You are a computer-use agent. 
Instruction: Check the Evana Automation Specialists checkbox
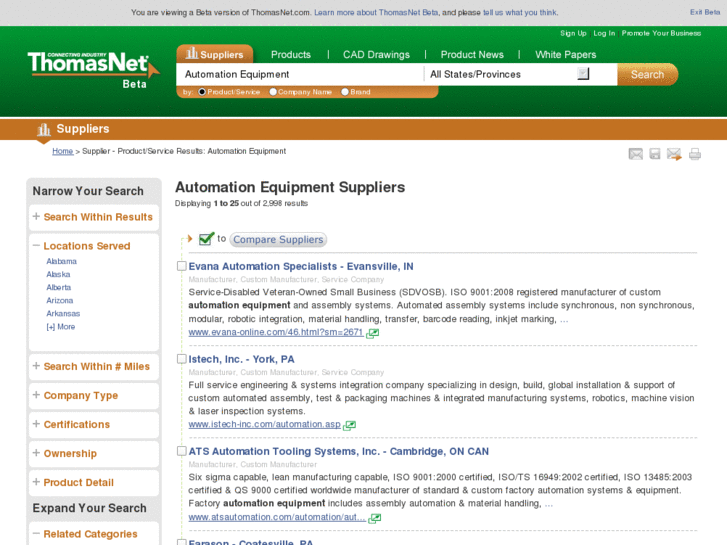coord(182,266)
